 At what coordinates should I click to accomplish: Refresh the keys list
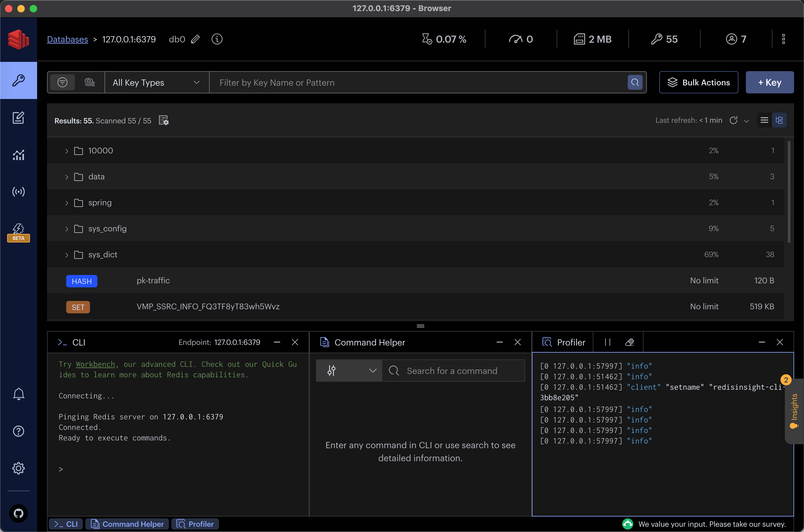coord(734,120)
